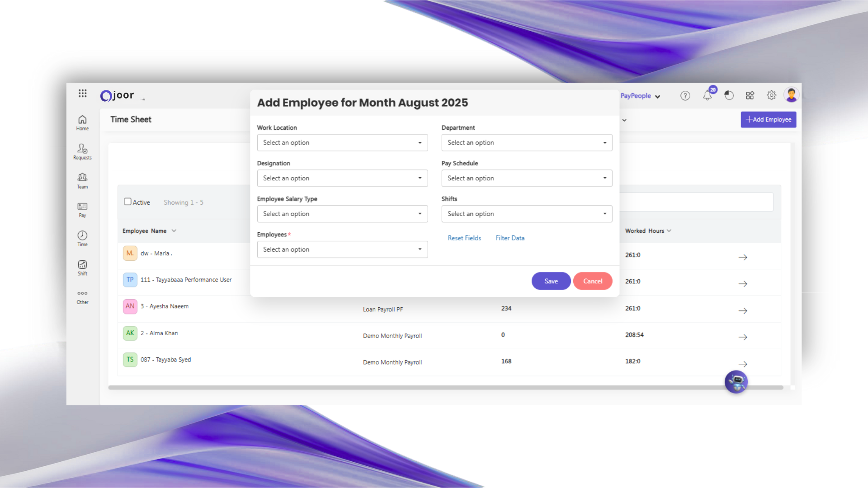868x488 pixels.
Task: Open arrow for Aima Khan row
Action: coord(742,337)
